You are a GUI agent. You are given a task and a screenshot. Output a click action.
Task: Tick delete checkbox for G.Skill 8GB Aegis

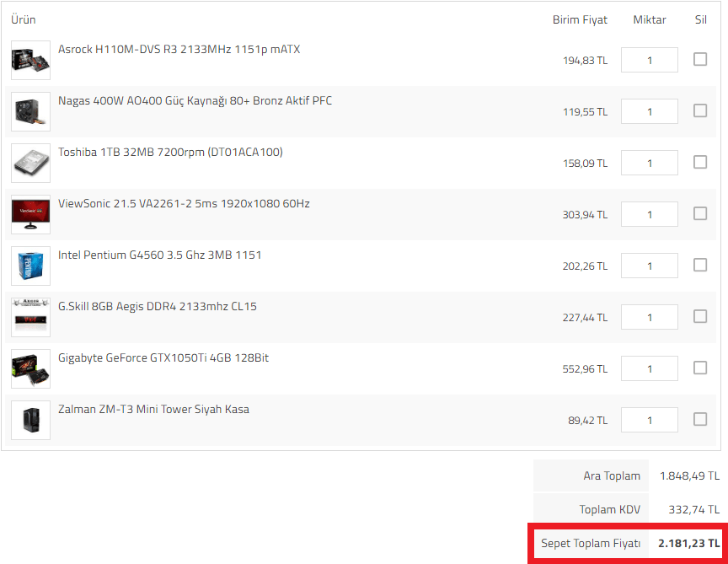[700, 316]
